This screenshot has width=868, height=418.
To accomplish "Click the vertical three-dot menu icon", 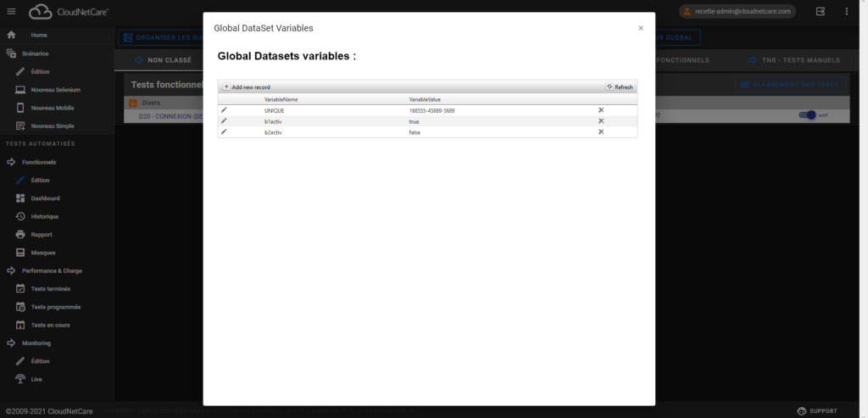I will [846, 11].
